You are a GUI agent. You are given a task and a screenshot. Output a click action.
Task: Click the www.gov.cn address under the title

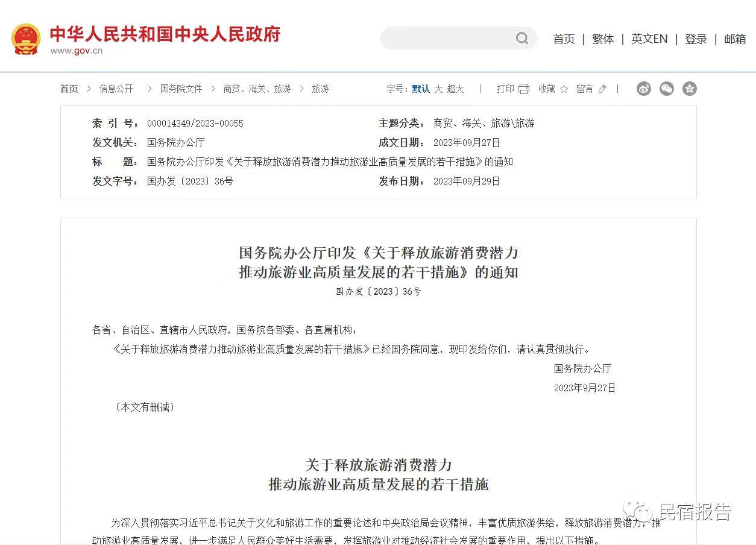tap(77, 51)
